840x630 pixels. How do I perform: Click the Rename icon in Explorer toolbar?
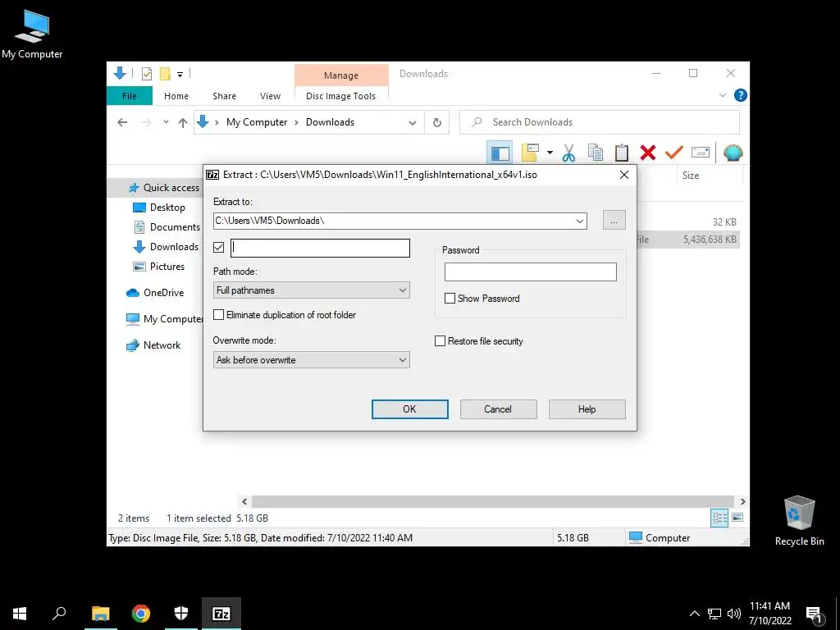tap(701, 153)
